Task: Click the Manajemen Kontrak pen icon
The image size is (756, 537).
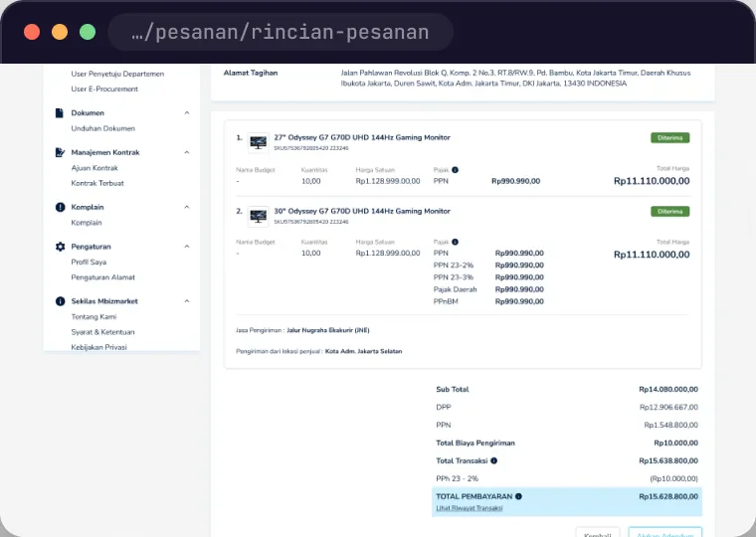Action: (x=60, y=152)
